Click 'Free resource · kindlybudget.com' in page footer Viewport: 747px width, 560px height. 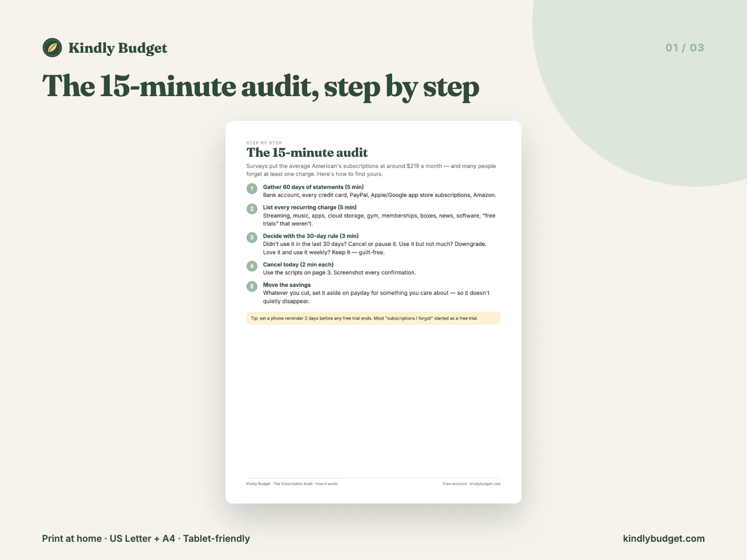pyautogui.click(x=472, y=484)
